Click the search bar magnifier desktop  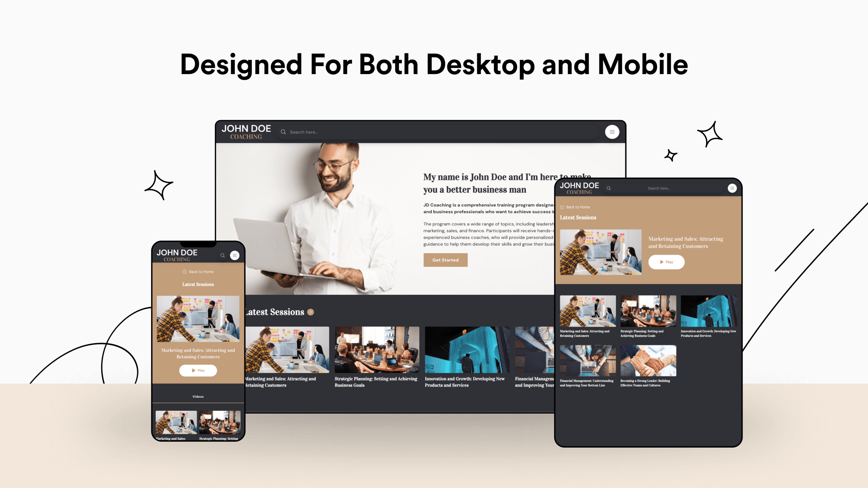283,132
